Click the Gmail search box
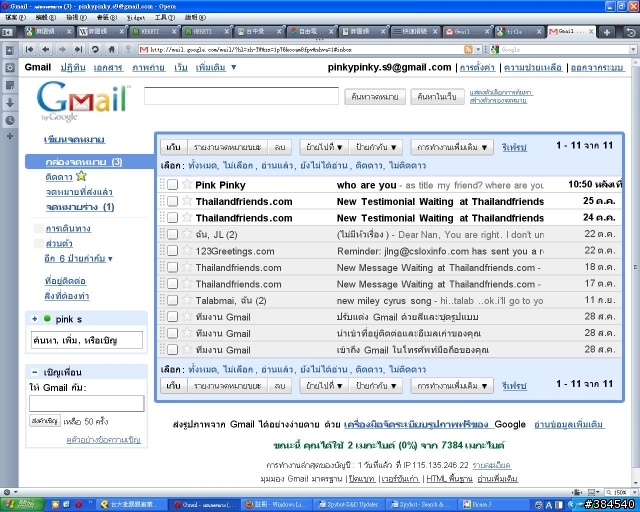 point(241,96)
